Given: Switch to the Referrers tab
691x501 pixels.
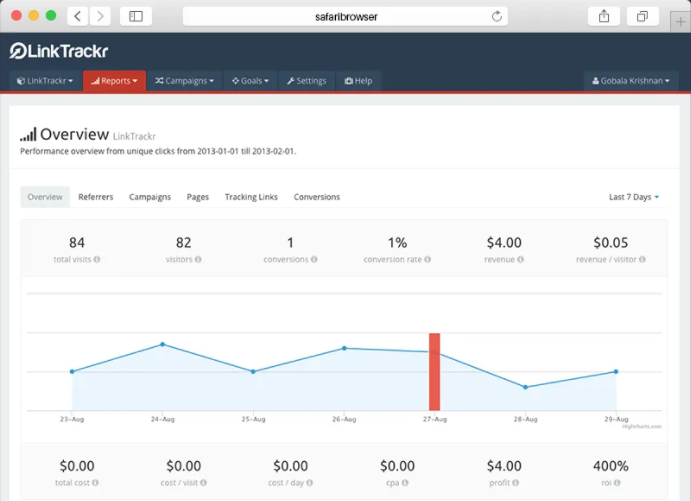Looking at the screenshot, I should pos(96,197).
